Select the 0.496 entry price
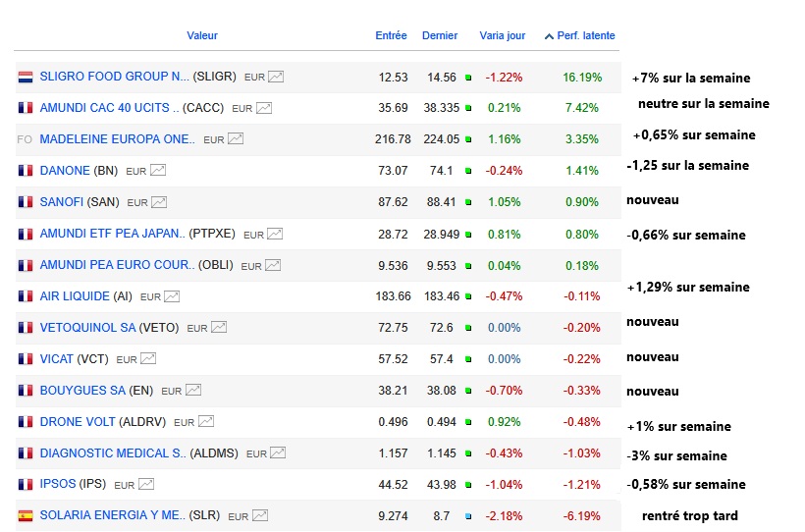805x532 pixels. [393, 422]
